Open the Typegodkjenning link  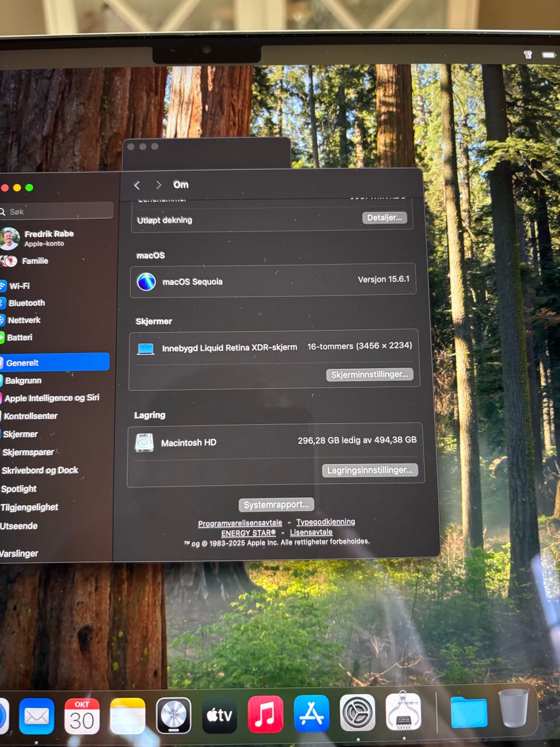coord(325,522)
